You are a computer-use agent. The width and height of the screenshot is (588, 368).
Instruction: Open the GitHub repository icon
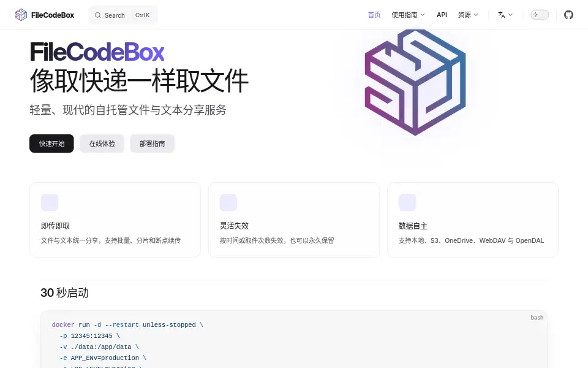[x=568, y=15]
